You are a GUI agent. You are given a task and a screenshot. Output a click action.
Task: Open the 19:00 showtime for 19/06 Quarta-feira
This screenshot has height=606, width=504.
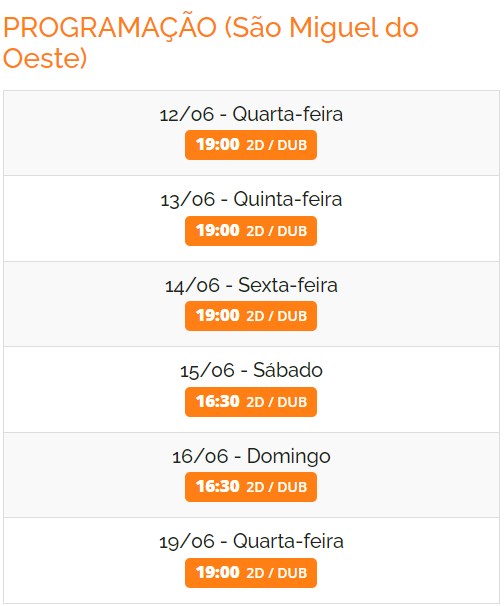coord(251,573)
